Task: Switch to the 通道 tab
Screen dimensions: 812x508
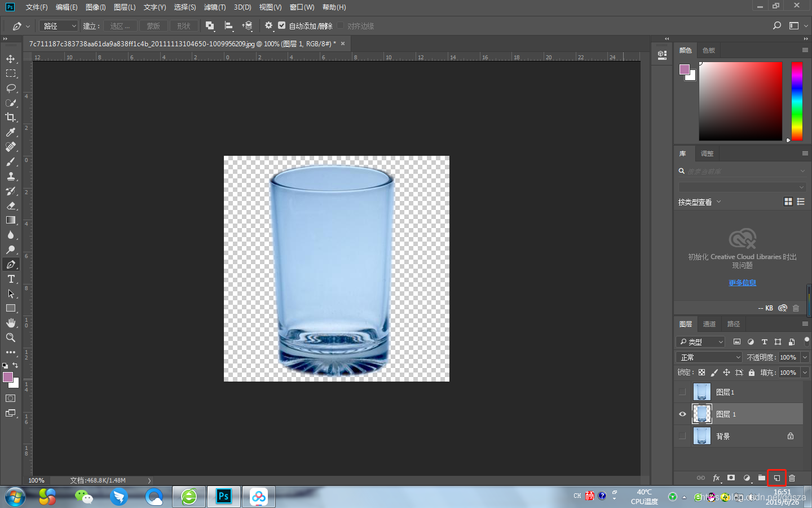Action: click(x=709, y=324)
